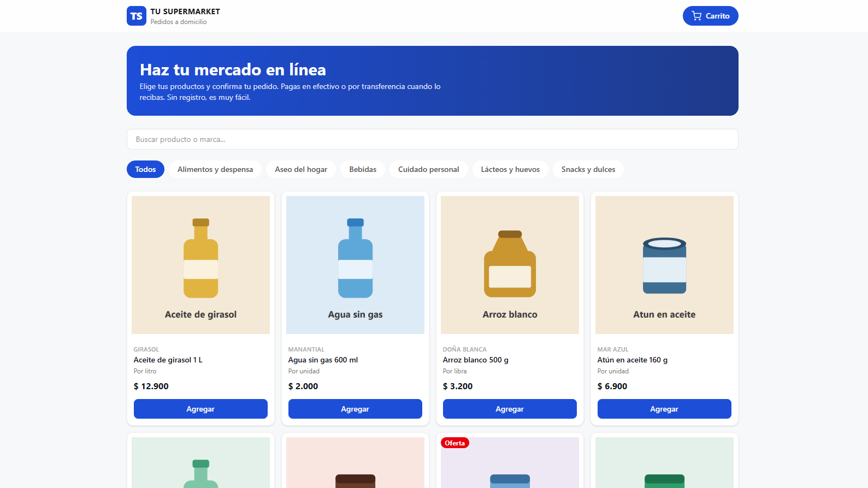Open the Agua sin gas product image
Screen dimensions: 868x488
pyautogui.click(x=355, y=265)
